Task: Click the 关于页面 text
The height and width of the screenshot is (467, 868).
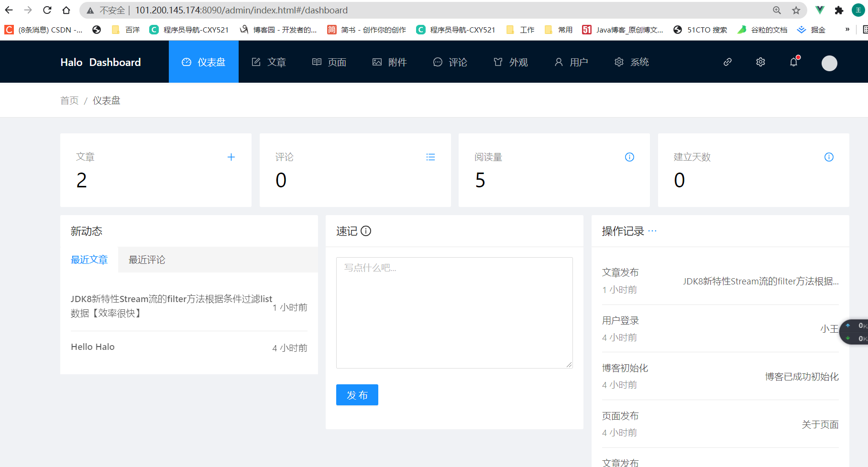Action: click(820, 424)
